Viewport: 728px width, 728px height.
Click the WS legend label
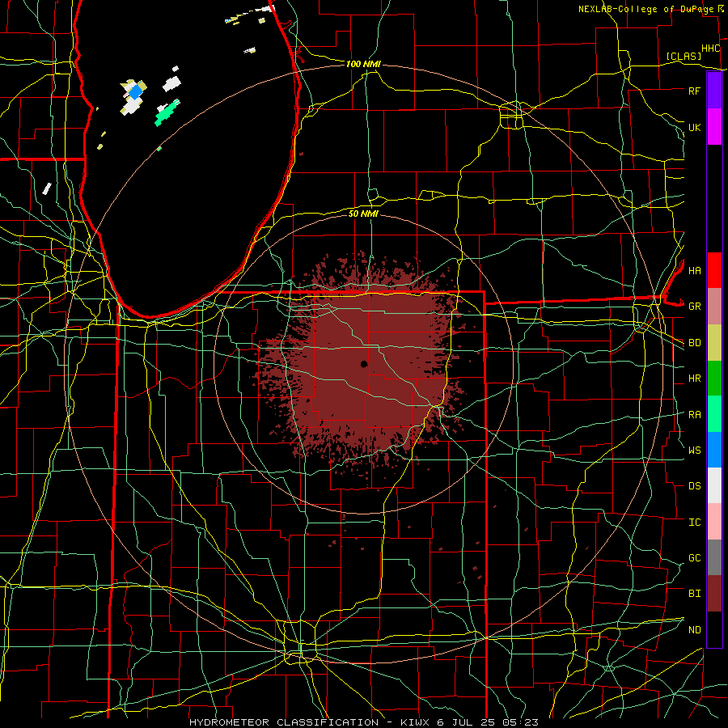point(694,450)
